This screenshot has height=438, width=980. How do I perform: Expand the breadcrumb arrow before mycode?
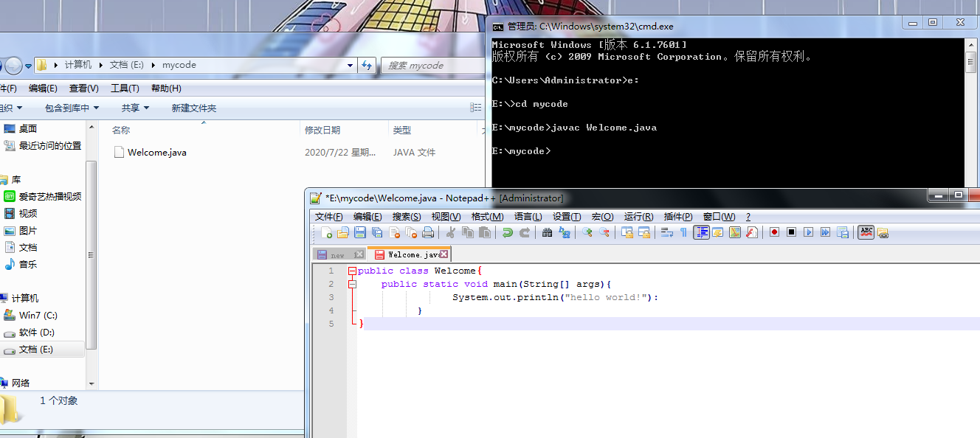(155, 65)
